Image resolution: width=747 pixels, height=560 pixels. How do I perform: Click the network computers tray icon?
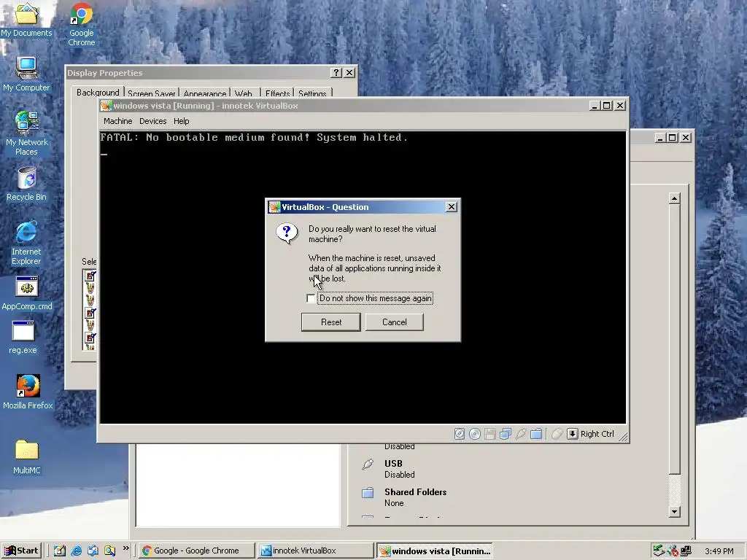pos(686,551)
